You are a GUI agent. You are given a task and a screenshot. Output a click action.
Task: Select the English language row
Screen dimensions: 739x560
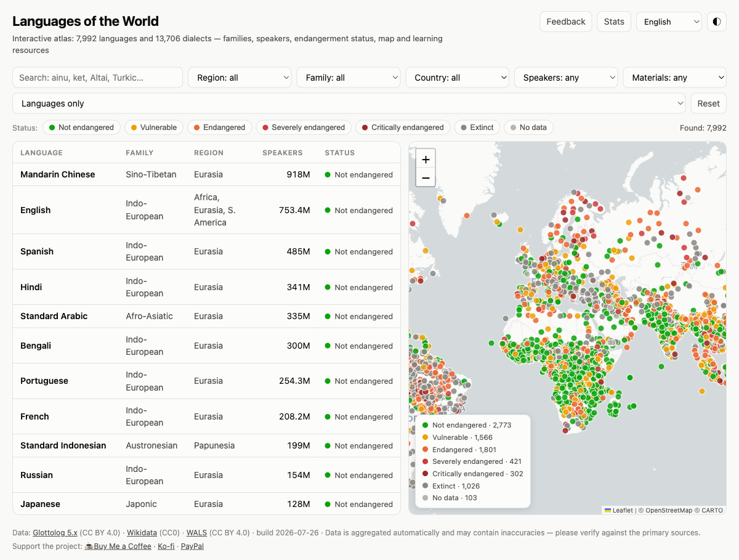click(206, 210)
